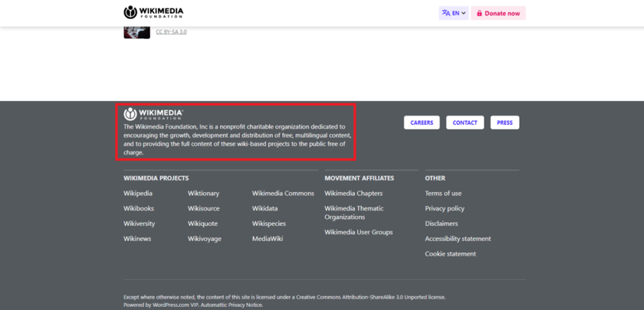This screenshot has height=310, width=644.
Task: Go to the Wikipedia project link
Action: pyautogui.click(x=138, y=194)
